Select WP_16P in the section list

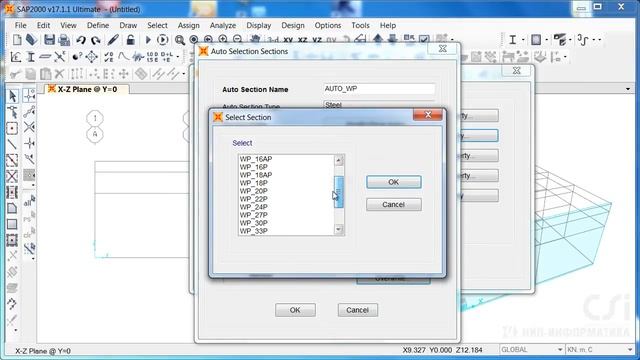coord(254,167)
